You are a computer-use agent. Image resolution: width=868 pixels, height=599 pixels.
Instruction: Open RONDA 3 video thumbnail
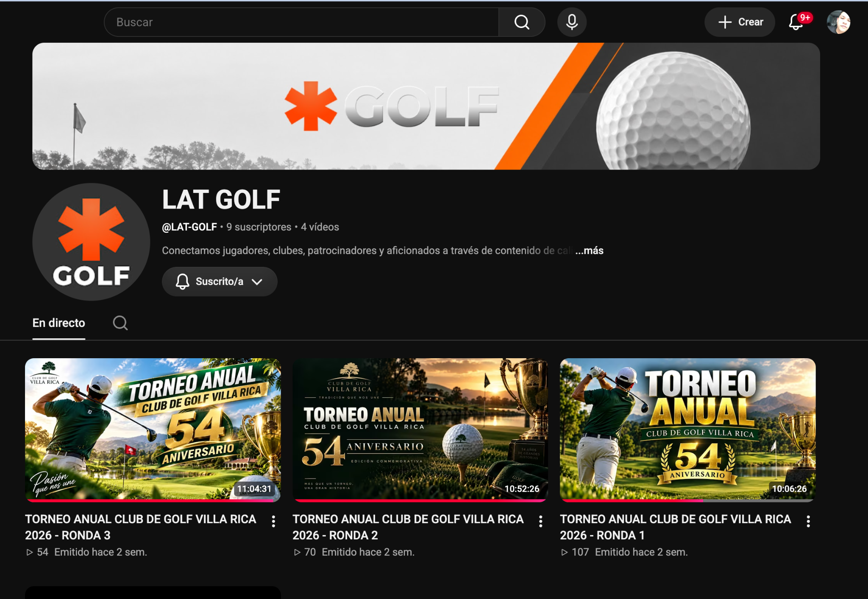[153, 430]
